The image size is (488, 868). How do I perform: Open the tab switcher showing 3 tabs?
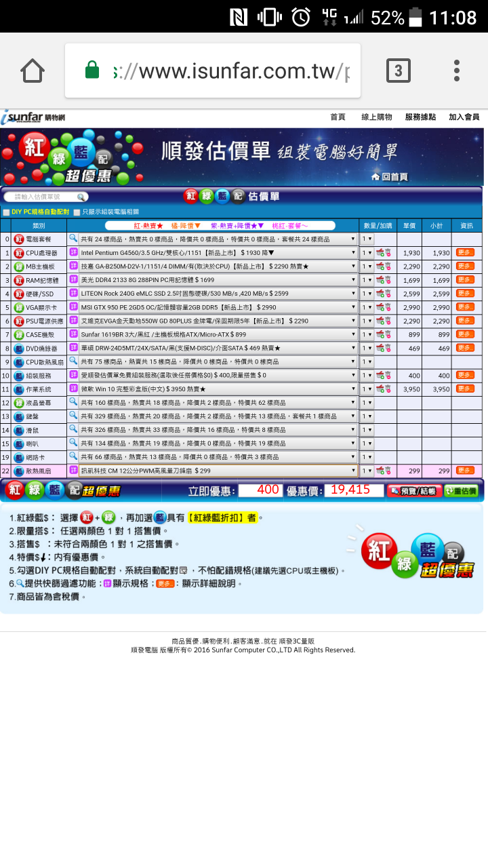tap(398, 71)
